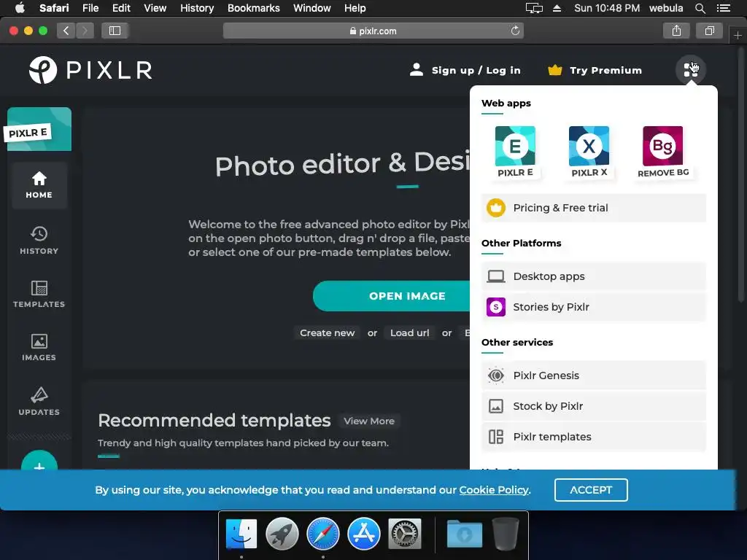Click the eject icon in menu bar
The image size is (747, 560).
pyautogui.click(x=557, y=8)
